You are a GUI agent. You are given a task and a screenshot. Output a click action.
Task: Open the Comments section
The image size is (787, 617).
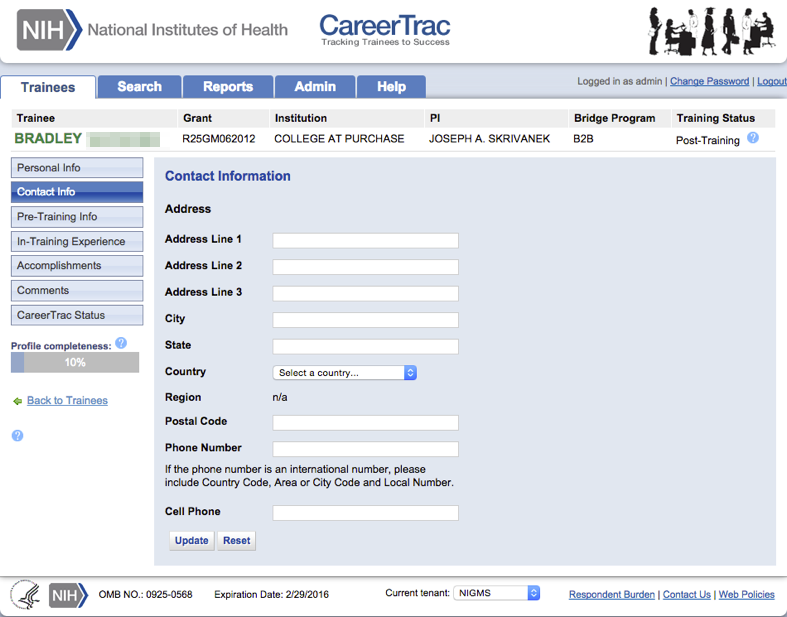pos(77,290)
